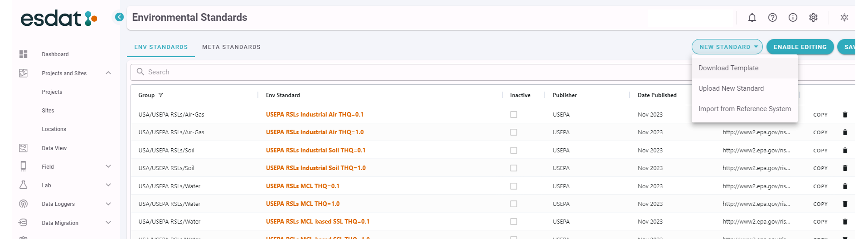Click the Data Loggers signal icon

pos(24,204)
